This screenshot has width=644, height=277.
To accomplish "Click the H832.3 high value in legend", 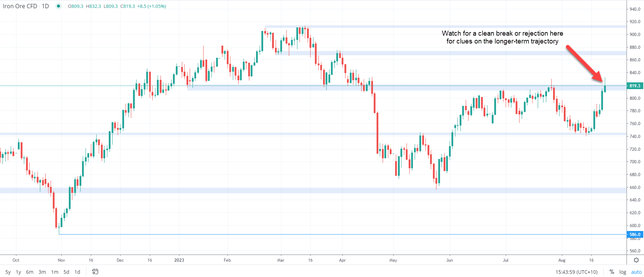I will pyautogui.click(x=93, y=6).
